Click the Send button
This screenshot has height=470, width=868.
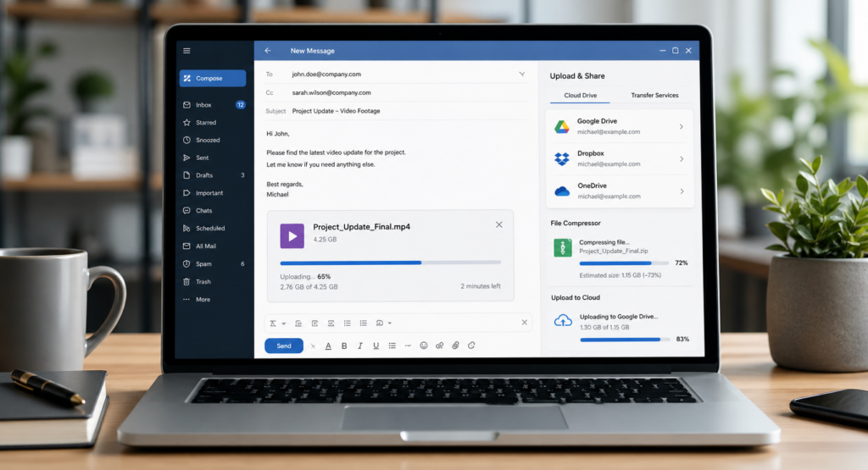(284, 346)
